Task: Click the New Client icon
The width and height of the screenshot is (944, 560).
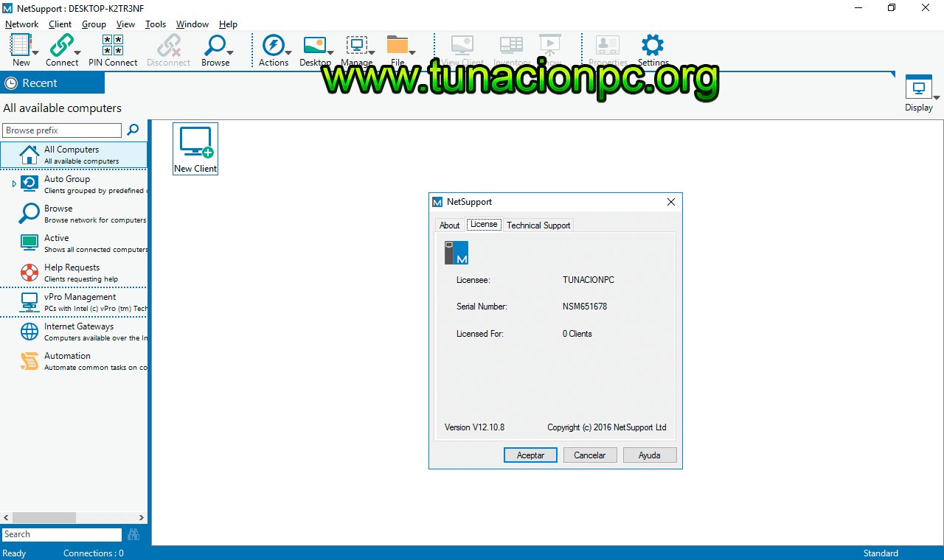Action: (x=195, y=148)
